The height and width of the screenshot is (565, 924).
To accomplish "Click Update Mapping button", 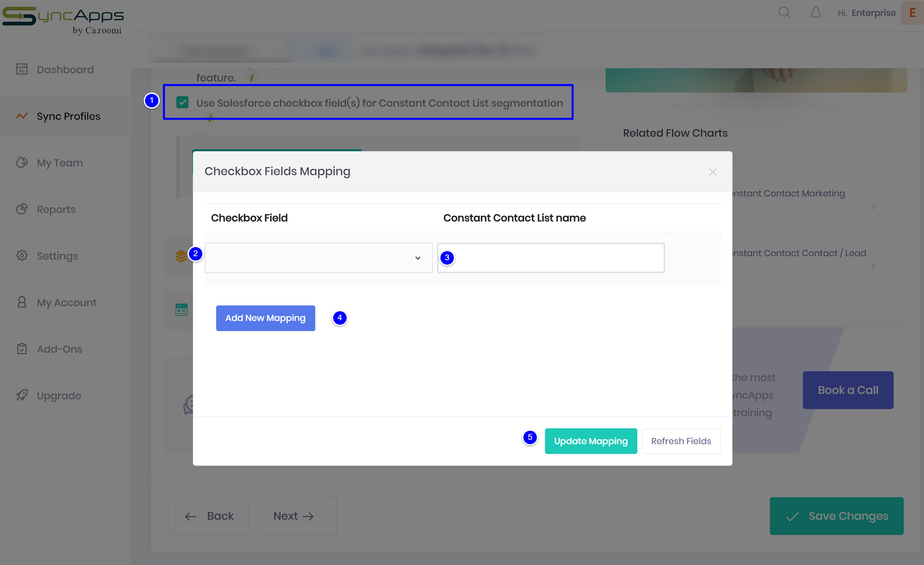I will click(590, 441).
